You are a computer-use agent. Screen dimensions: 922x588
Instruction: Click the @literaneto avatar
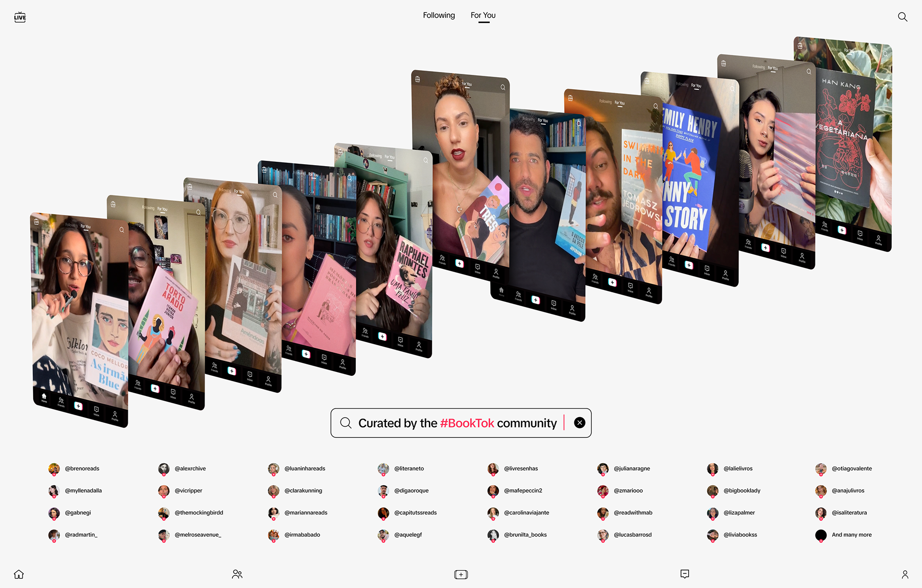(x=383, y=468)
